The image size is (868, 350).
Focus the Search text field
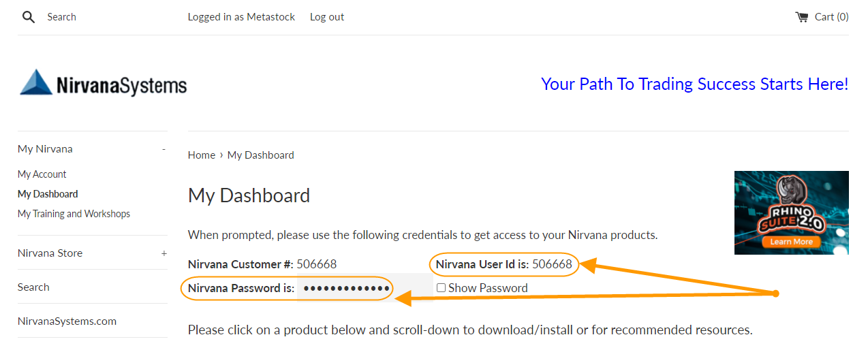[x=102, y=17]
